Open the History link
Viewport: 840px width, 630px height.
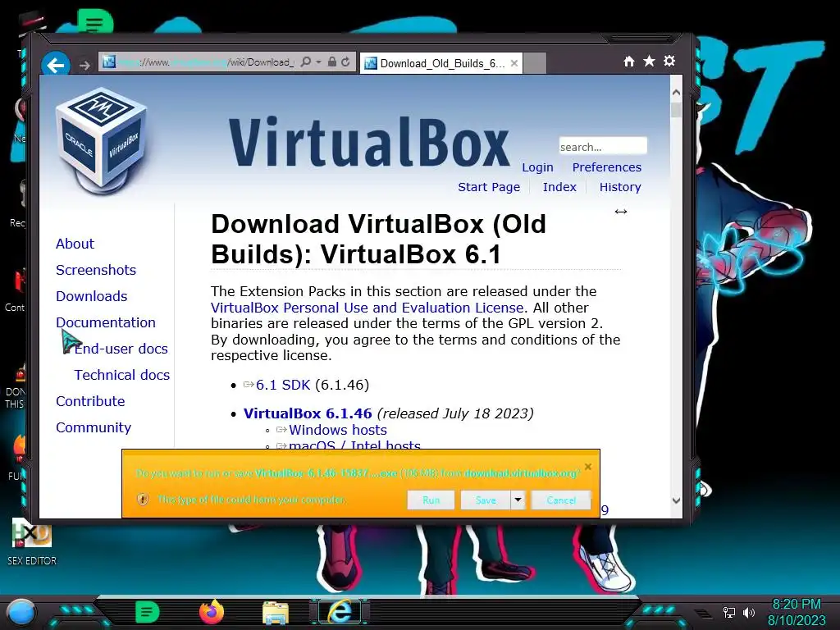click(x=620, y=187)
